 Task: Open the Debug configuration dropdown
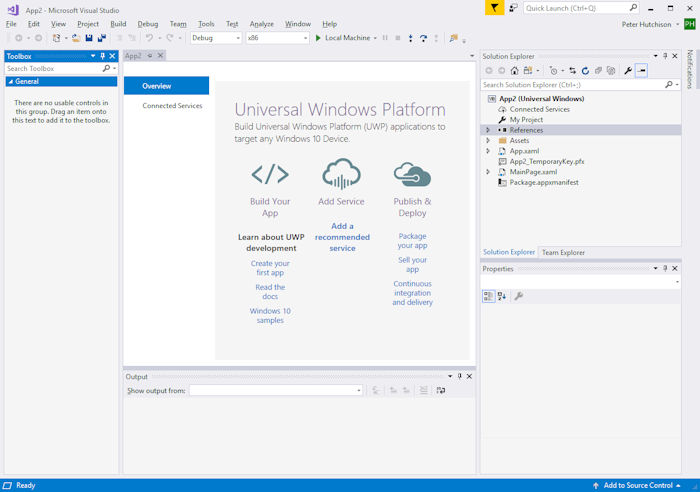pos(237,38)
